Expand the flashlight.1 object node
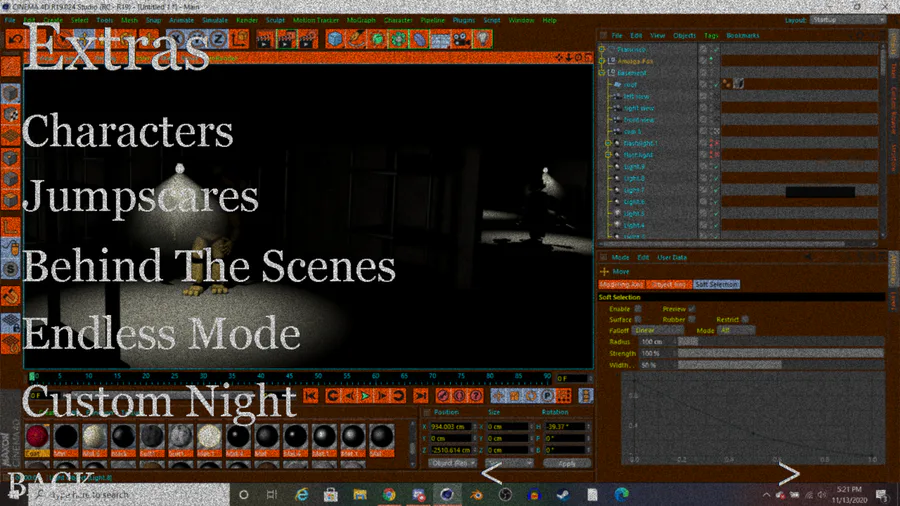 point(608,143)
